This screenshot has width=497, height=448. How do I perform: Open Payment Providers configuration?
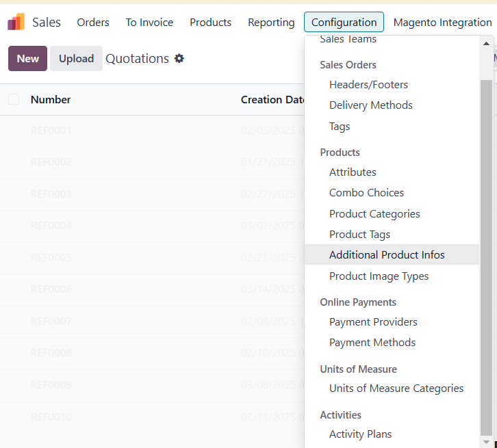pyautogui.click(x=373, y=322)
